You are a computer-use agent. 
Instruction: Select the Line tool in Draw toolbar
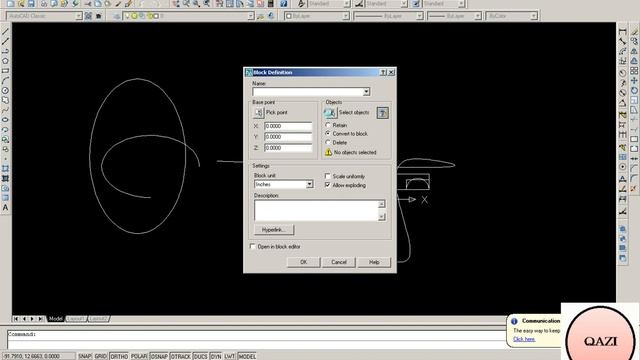(5, 31)
